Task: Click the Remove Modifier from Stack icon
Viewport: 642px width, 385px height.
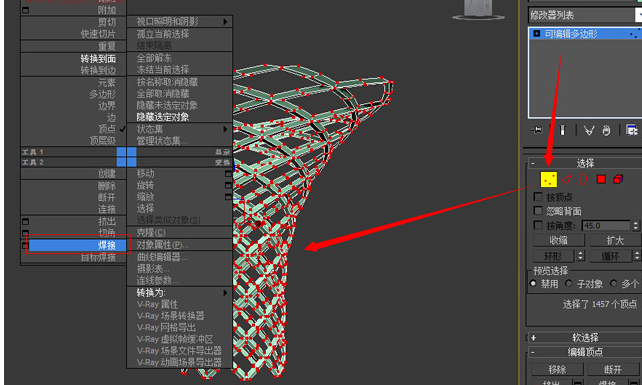Action: (x=606, y=130)
